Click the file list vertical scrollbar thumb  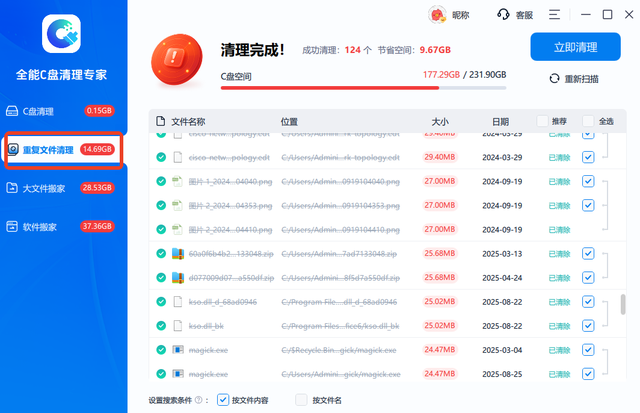click(623, 304)
